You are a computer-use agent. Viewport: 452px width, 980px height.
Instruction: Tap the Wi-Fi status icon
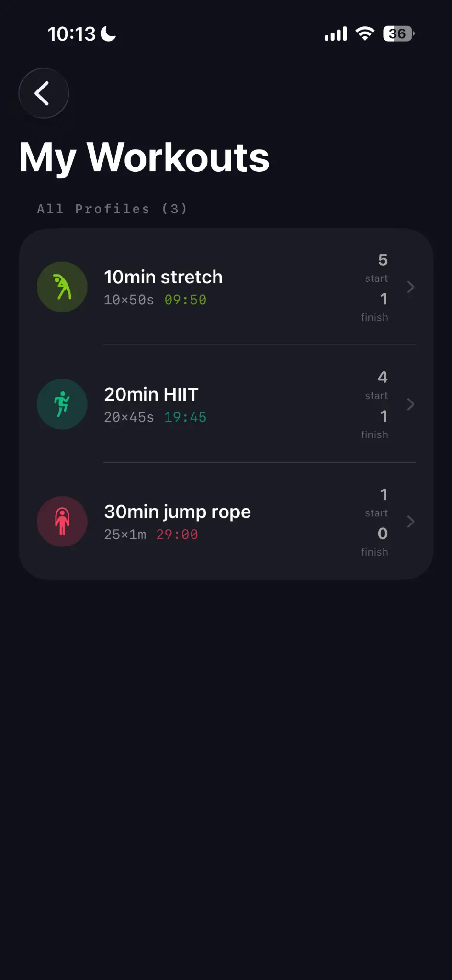tap(365, 34)
